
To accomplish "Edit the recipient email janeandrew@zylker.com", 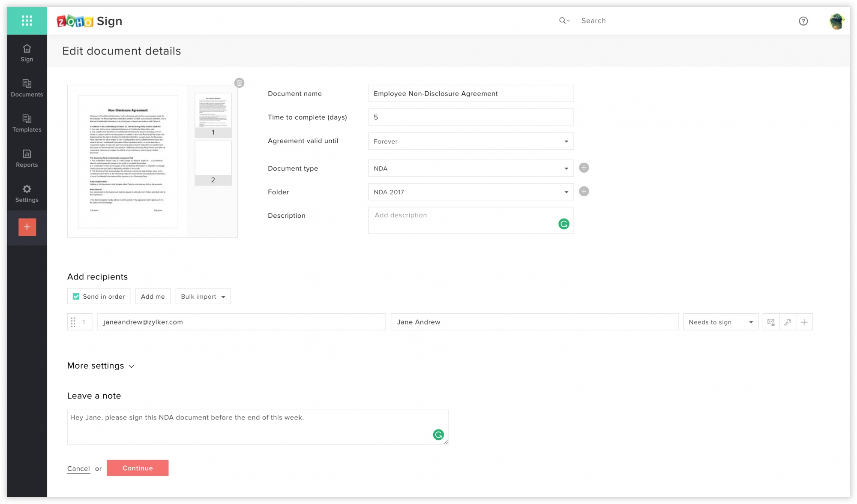I will point(242,322).
